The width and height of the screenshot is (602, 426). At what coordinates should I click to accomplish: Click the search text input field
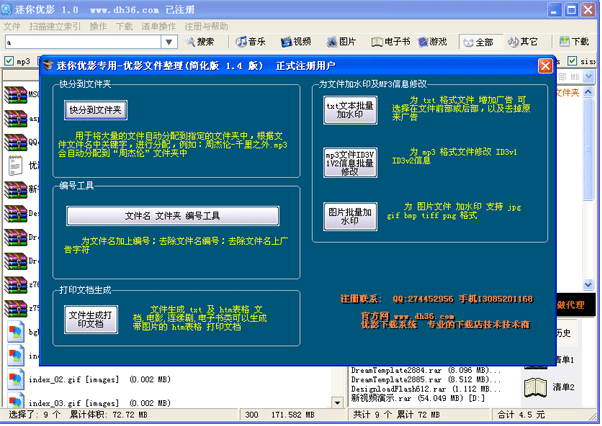pos(83,42)
